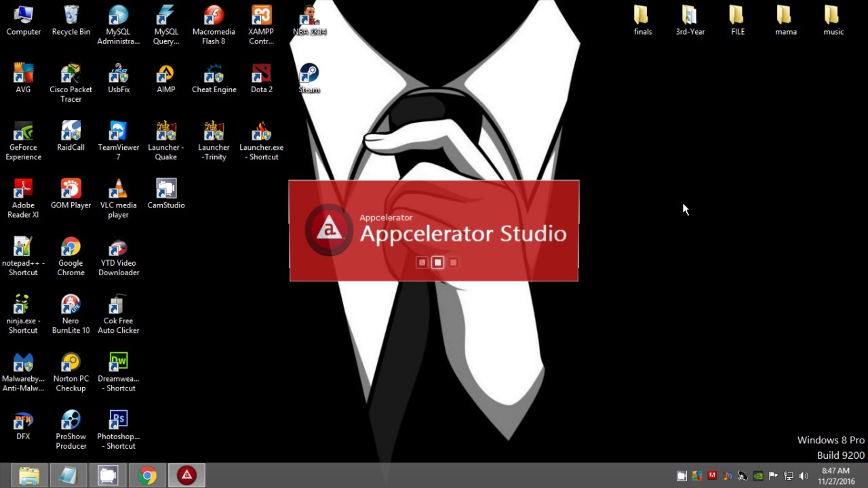Select the DFX desktop icon
Screen dimensions: 868x488
(24, 425)
